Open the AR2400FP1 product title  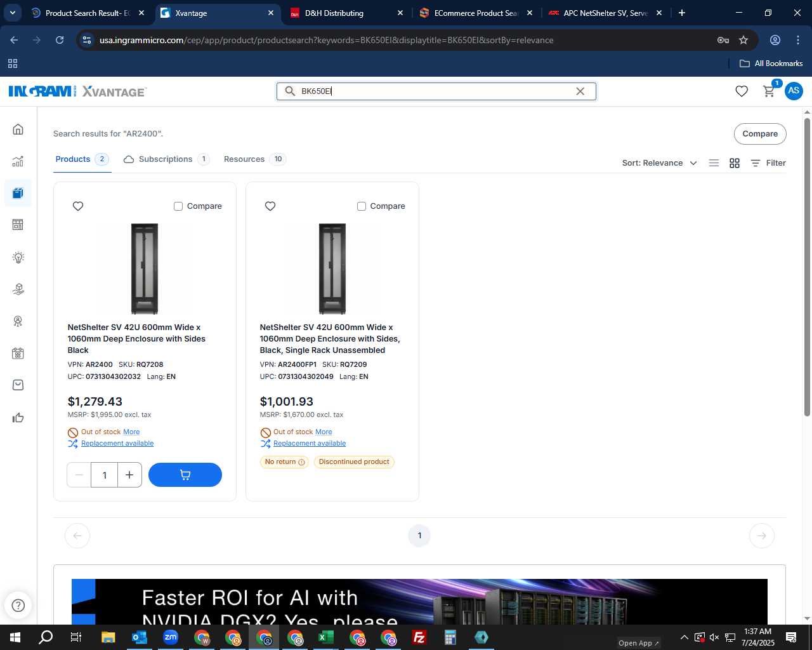tap(330, 339)
